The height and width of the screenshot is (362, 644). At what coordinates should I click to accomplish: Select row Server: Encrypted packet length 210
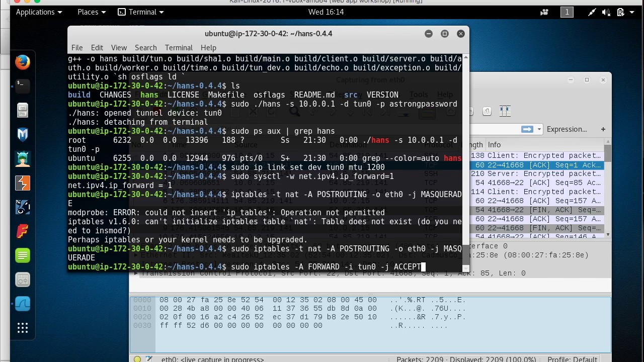(538, 174)
